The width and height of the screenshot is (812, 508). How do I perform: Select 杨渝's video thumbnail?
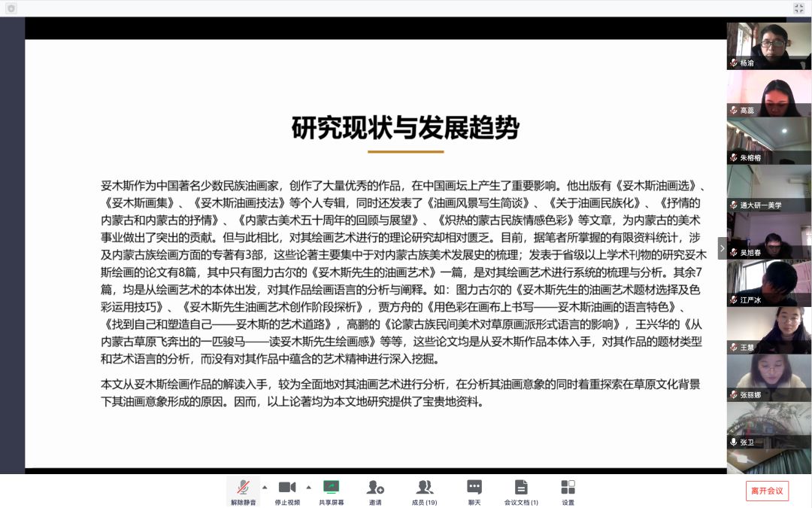click(x=768, y=45)
